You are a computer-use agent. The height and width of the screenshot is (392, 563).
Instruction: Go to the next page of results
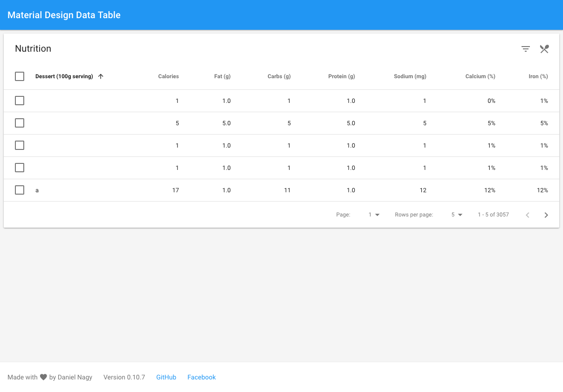pos(546,215)
